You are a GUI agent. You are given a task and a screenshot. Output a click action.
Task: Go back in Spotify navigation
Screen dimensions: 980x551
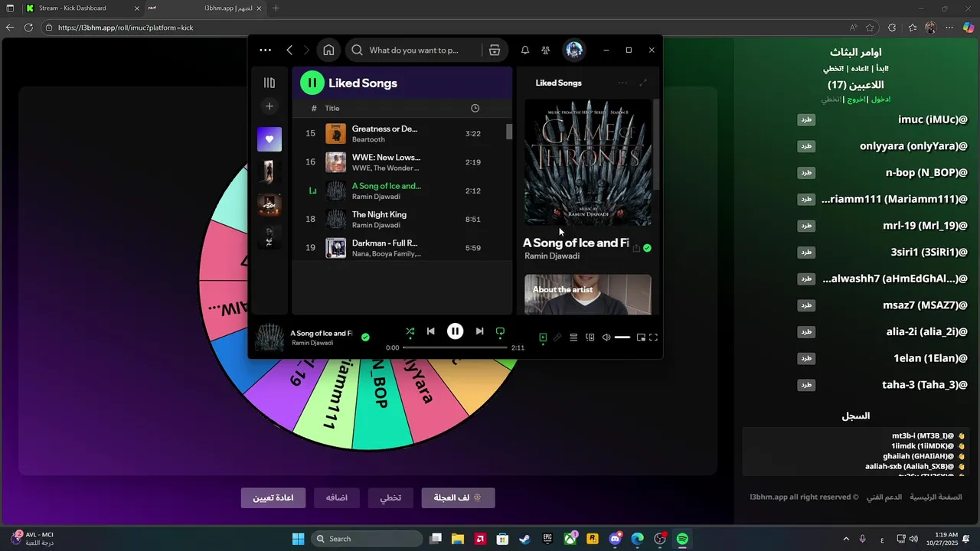[x=289, y=51]
